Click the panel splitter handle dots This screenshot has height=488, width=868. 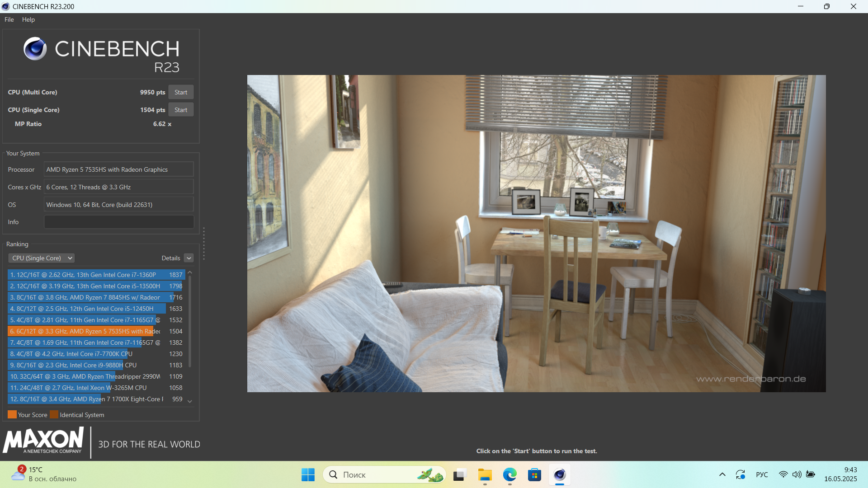[204, 244]
